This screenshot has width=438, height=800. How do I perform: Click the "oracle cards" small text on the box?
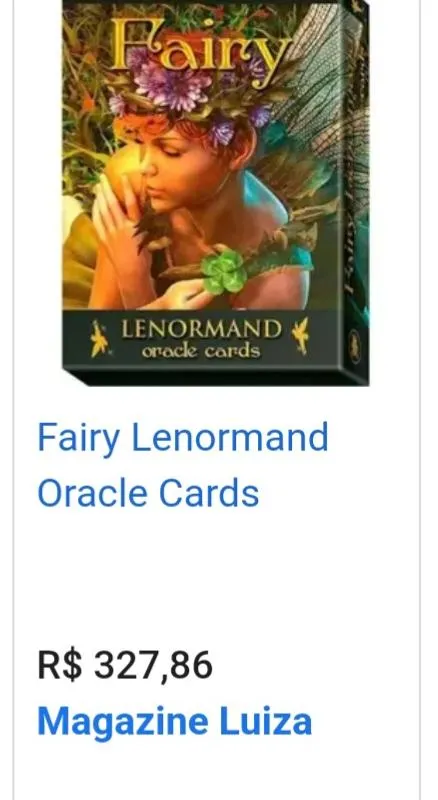pyautogui.click(x=201, y=352)
